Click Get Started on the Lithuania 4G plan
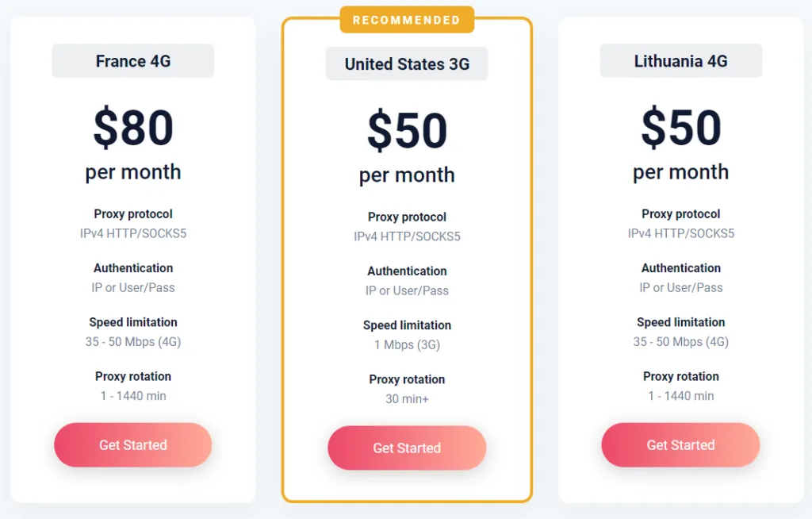Viewport: 812px width, 519px height. tap(680, 445)
